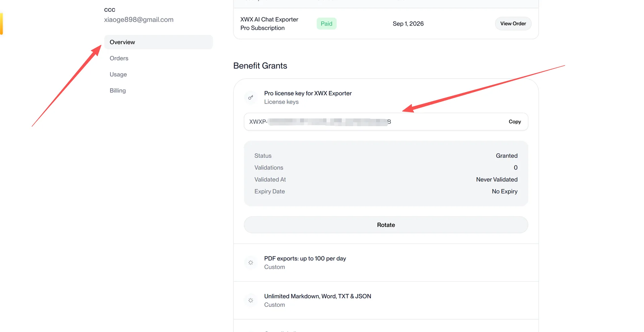
Task: Select XWX AI Chat Exporter Pro Subscription text
Action: click(269, 23)
